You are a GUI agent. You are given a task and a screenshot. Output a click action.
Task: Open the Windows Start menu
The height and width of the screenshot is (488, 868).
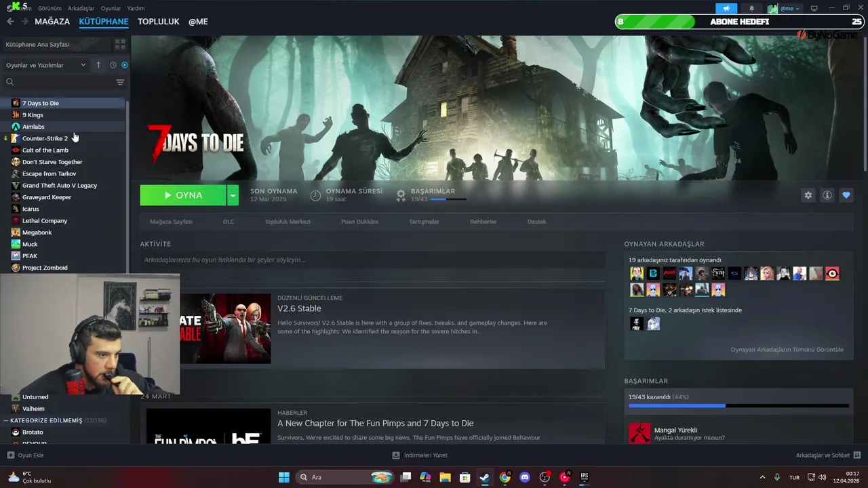(x=284, y=477)
